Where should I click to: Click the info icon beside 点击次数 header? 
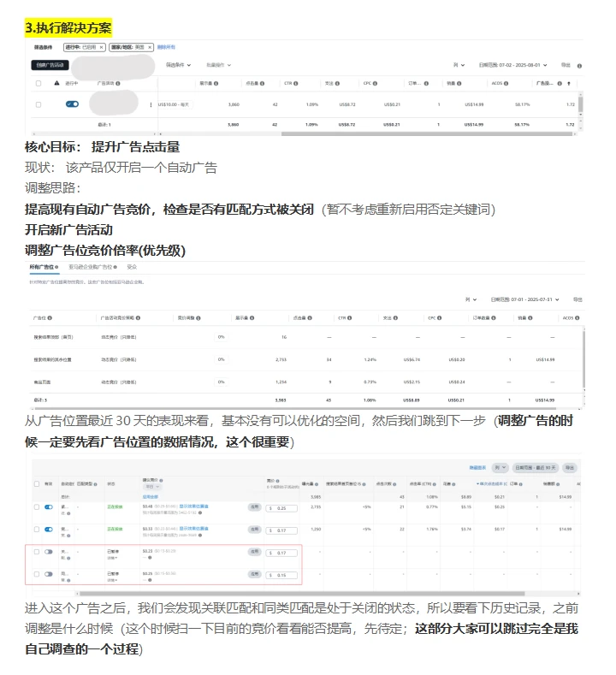[x=394, y=484]
